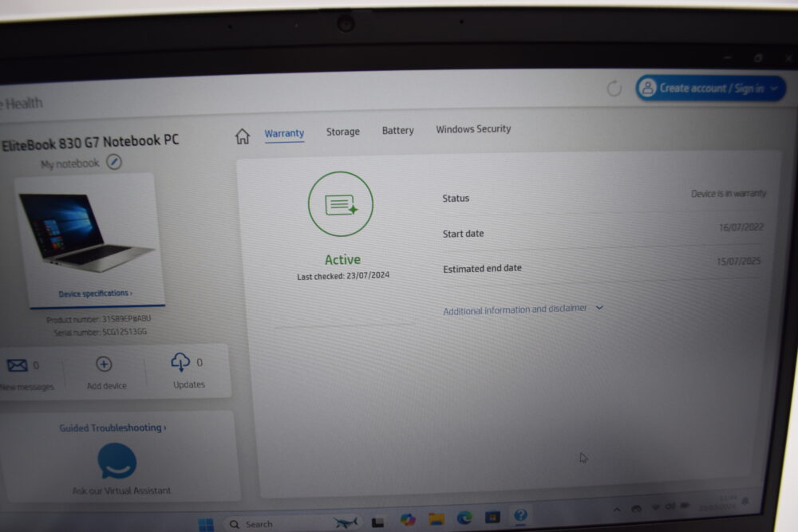
Task: Launch Copilot from the taskbar
Action: point(408,520)
